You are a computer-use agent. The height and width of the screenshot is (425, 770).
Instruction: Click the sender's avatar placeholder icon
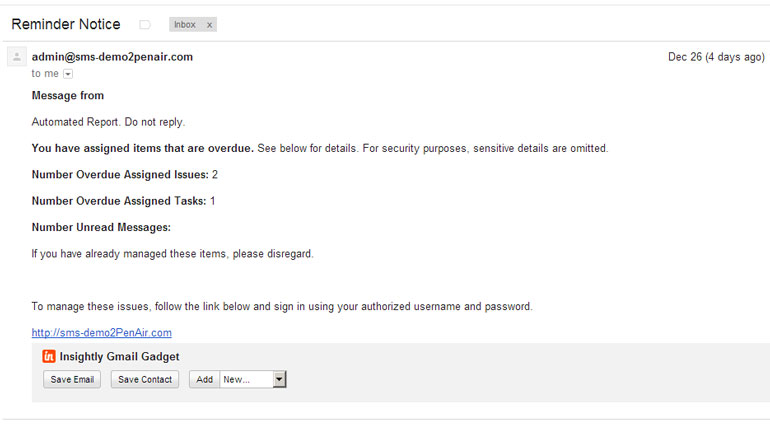[17, 57]
